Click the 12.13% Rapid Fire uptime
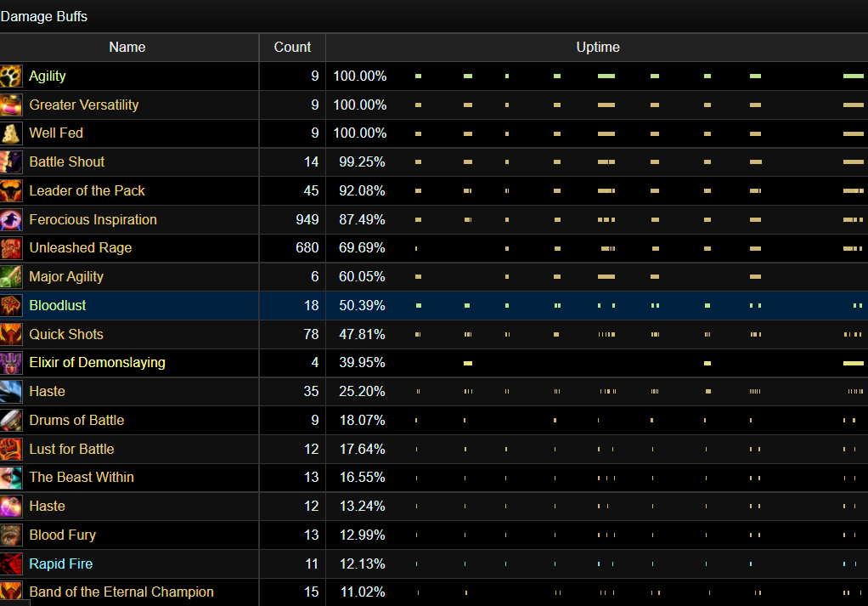Viewport: 868px width, 606px height. (x=362, y=564)
